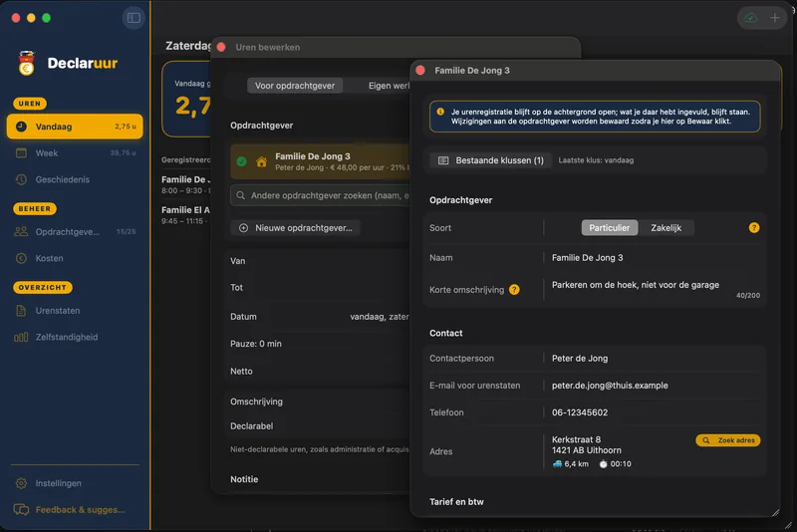The image size is (797, 532).
Task: Select Zakelijk client type
Action: point(665,227)
